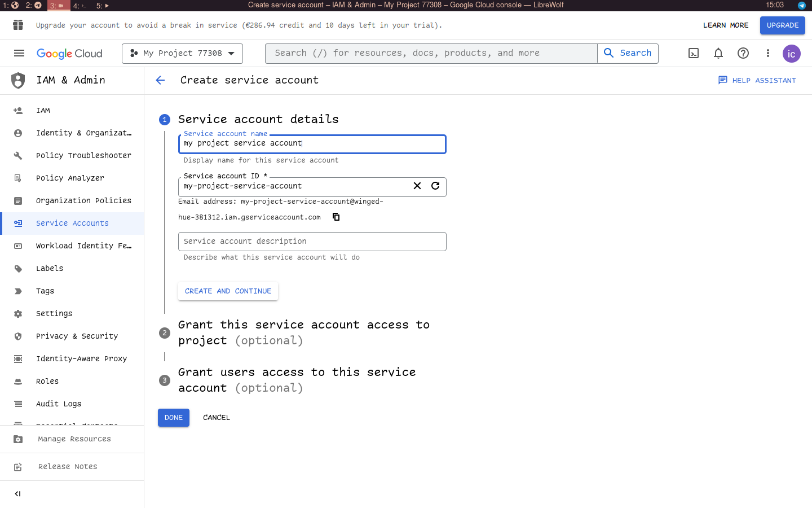The image size is (812, 508).
Task: Collapse the navigation sidebar
Action: (17, 493)
